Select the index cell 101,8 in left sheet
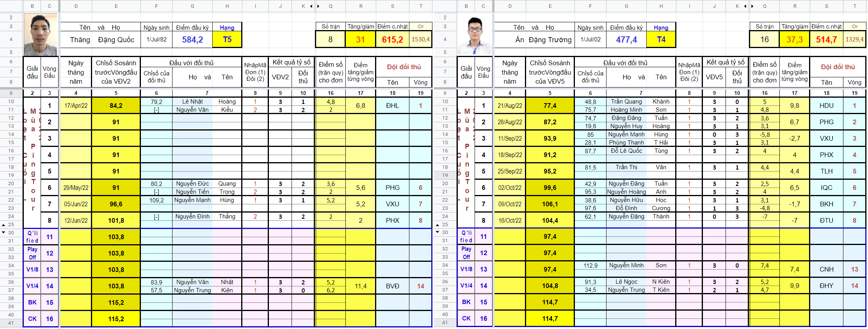Image resolution: width=868 pixels, height=329 pixels. pyautogui.click(x=116, y=221)
